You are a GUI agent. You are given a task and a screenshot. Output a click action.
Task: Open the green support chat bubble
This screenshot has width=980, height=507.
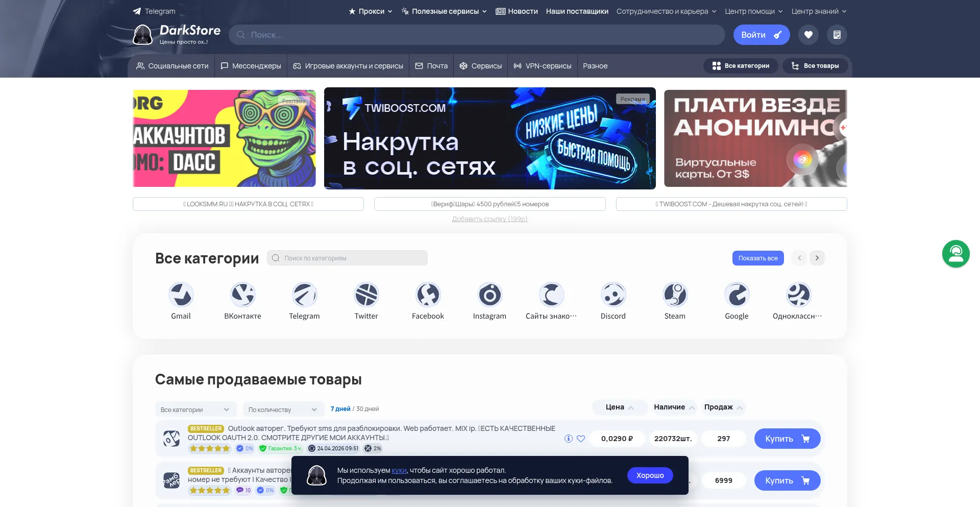(x=956, y=254)
